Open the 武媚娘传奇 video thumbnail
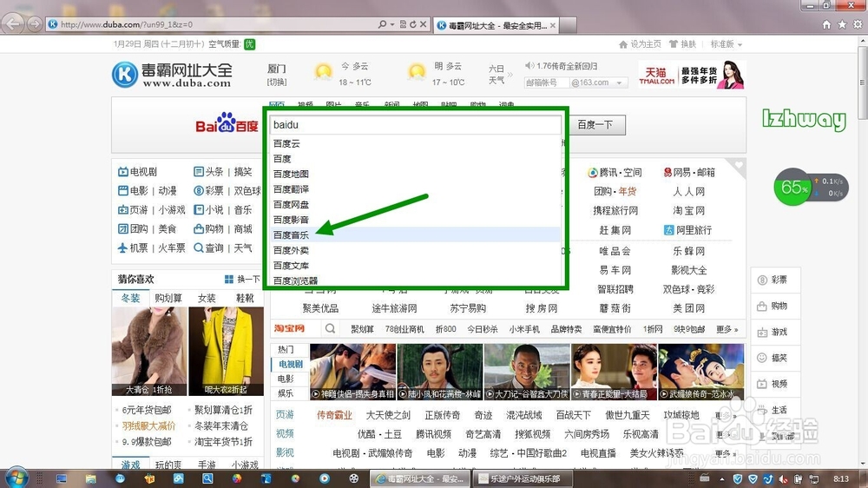 tap(700, 371)
